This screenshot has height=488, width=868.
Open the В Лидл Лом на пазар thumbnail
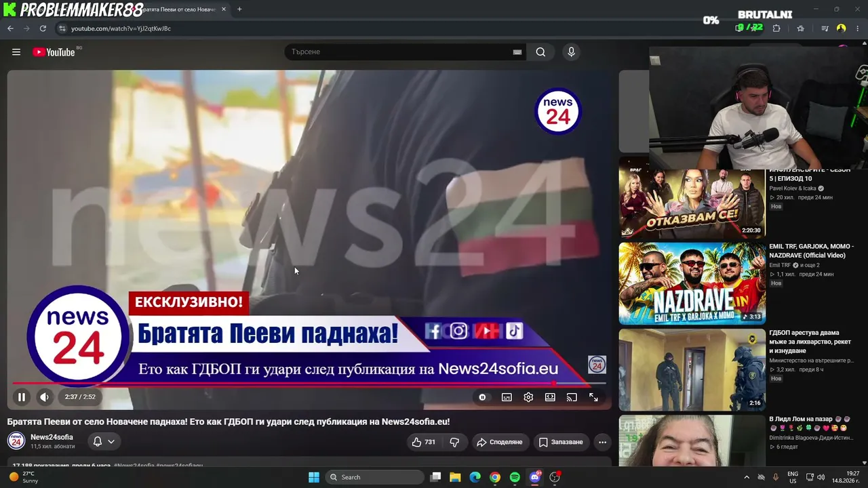692,441
